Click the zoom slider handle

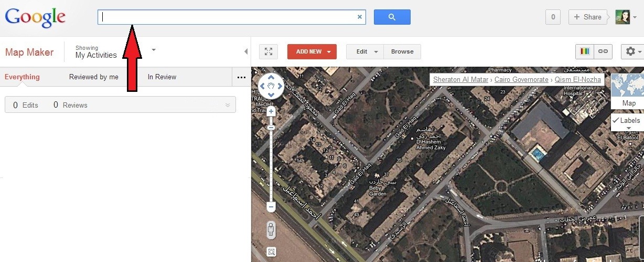pos(271,128)
